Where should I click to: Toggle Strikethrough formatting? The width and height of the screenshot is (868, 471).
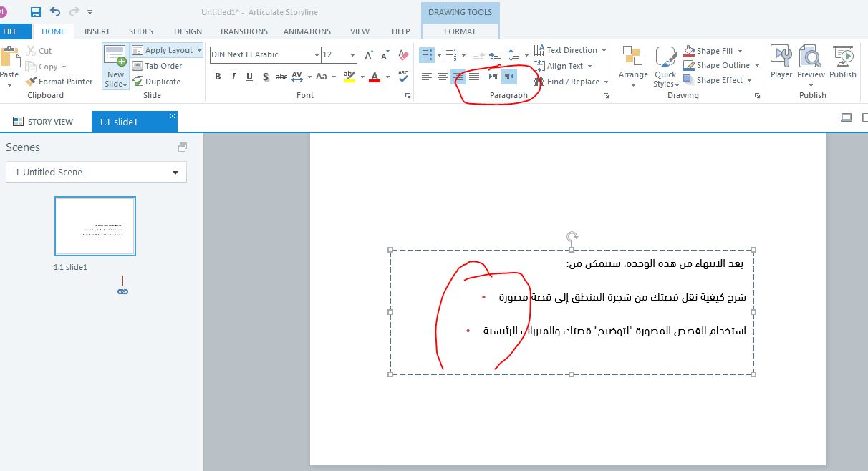[x=281, y=77]
